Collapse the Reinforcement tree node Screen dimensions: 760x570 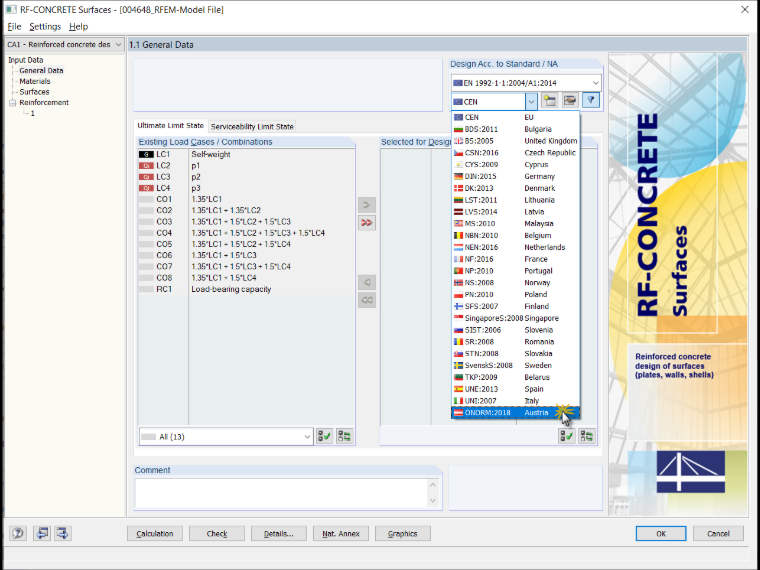pos(13,103)
